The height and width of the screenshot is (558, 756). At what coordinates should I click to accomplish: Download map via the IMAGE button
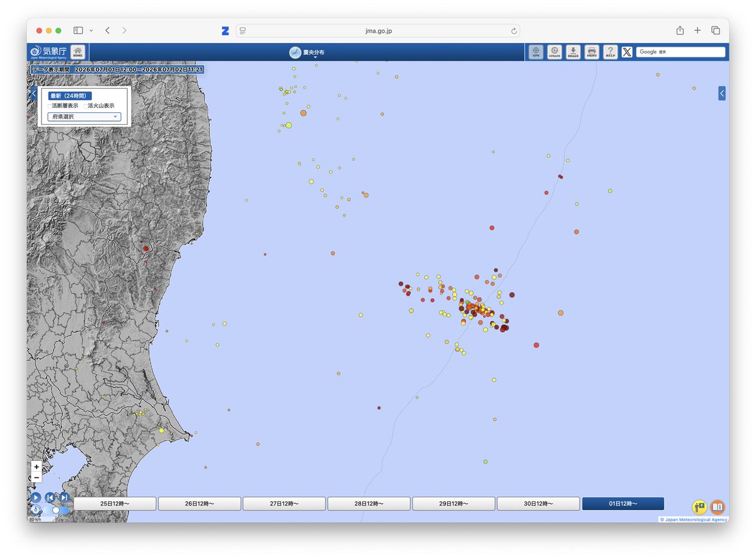(x=573, y=52)
